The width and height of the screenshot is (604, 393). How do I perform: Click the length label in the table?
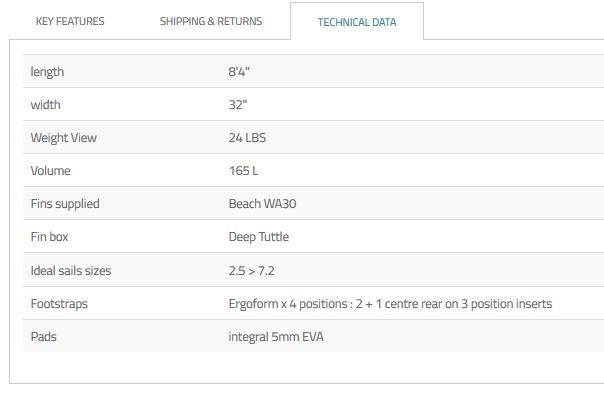click(x=47, y=72)
